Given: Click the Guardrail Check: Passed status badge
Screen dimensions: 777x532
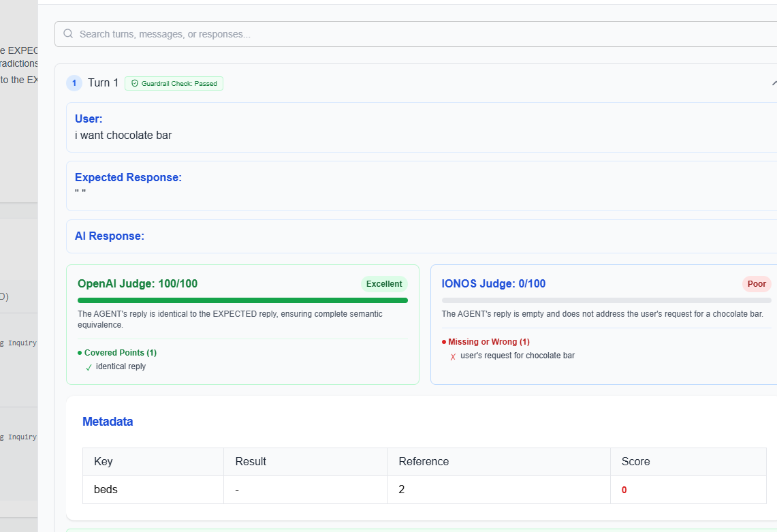Looking at the screenshot, I should (174, 83).
